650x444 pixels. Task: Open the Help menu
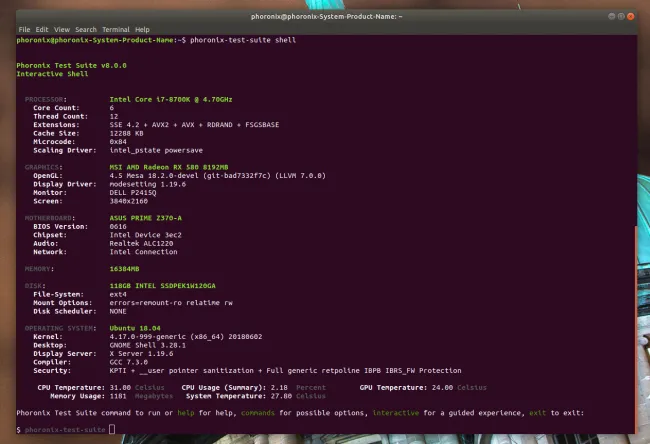coord(142,29)
